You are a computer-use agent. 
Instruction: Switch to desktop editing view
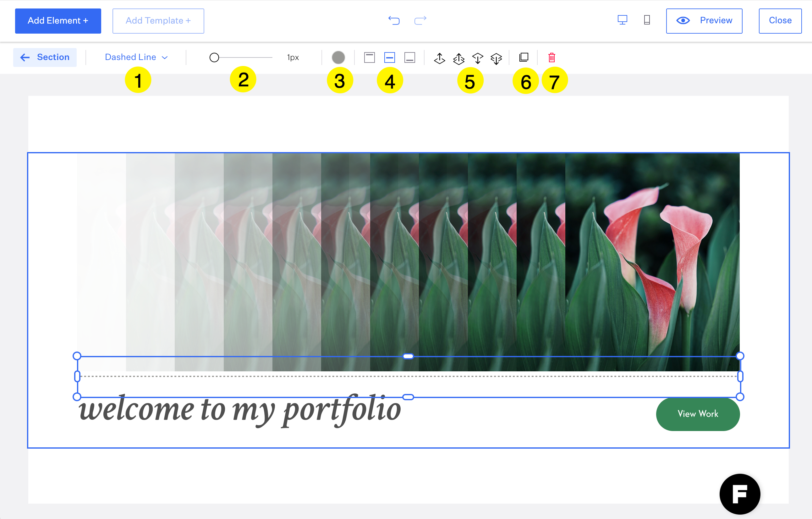click(622, 20)
